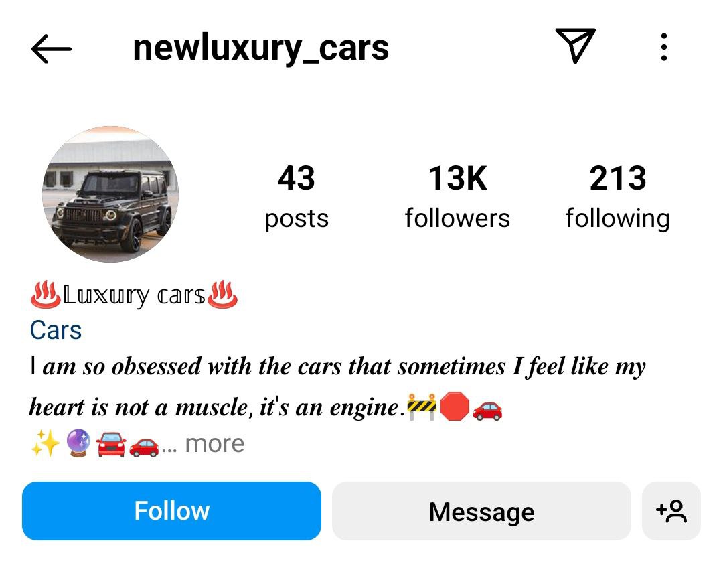Image resolution: width=723 pixels, height=588 pixels.
Task: Go back with the left arrow icon
Action: pyautogui.click(x=51, y=48)
